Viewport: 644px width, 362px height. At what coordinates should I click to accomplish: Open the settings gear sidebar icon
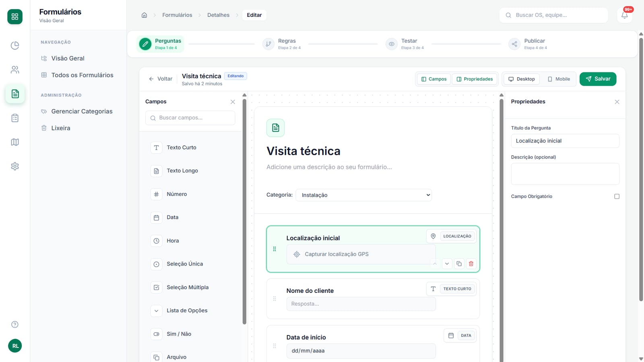[x=15, y=166]
